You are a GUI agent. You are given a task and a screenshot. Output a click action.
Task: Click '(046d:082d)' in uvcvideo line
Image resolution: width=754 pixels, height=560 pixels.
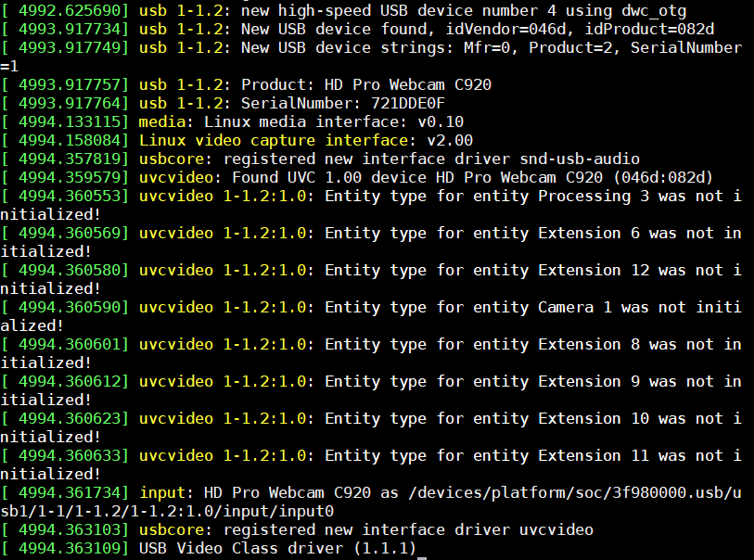[663, 177]
